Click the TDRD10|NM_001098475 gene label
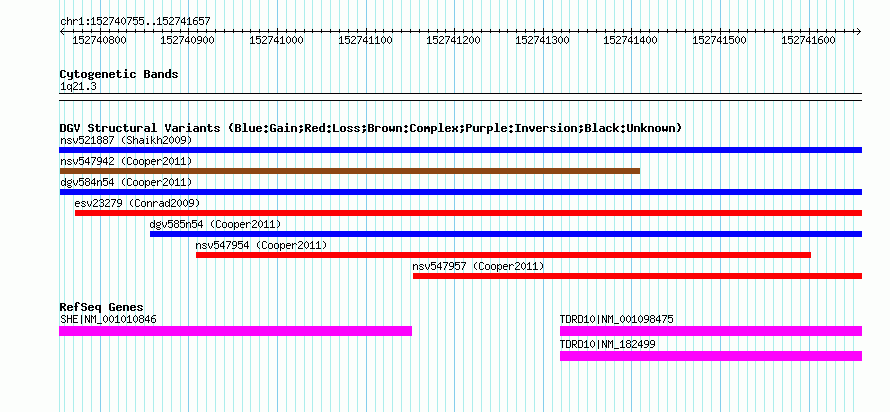This screenshot has height=412, width=890. click(616, 319)
